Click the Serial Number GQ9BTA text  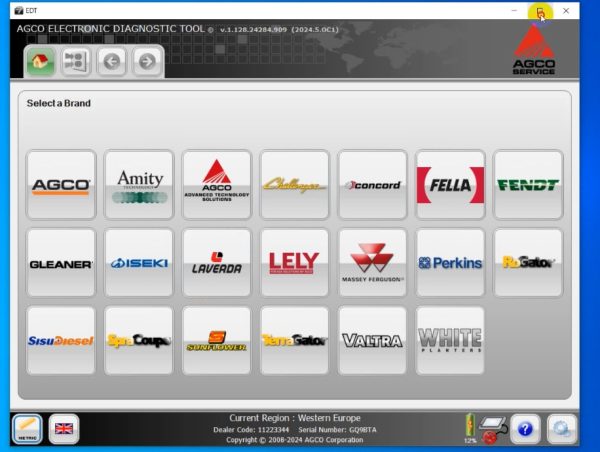(x=338, y=430)
